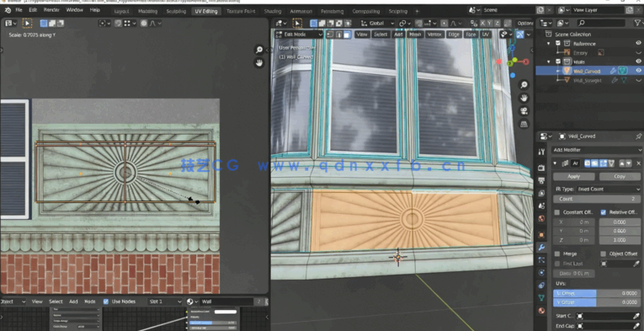644x331 pixels.
Task: Open the View menu in 3D viewport
Action: (361, 35)
